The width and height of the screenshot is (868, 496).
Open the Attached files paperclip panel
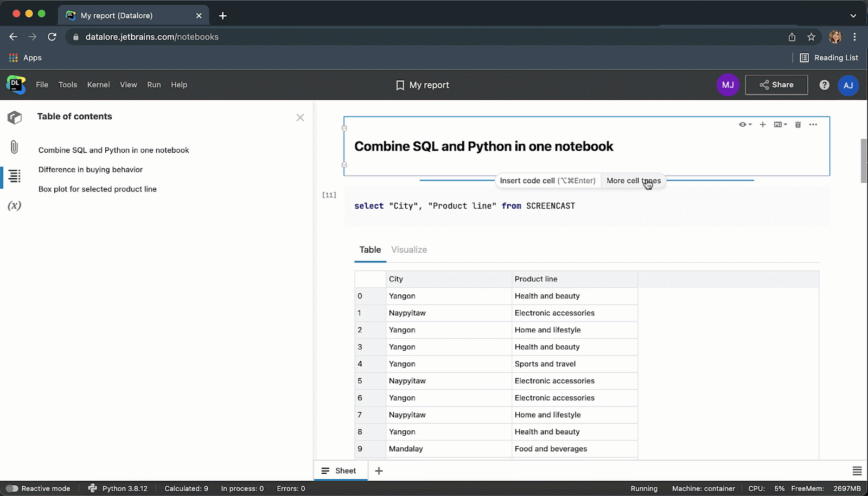click(x=14, y=147)
